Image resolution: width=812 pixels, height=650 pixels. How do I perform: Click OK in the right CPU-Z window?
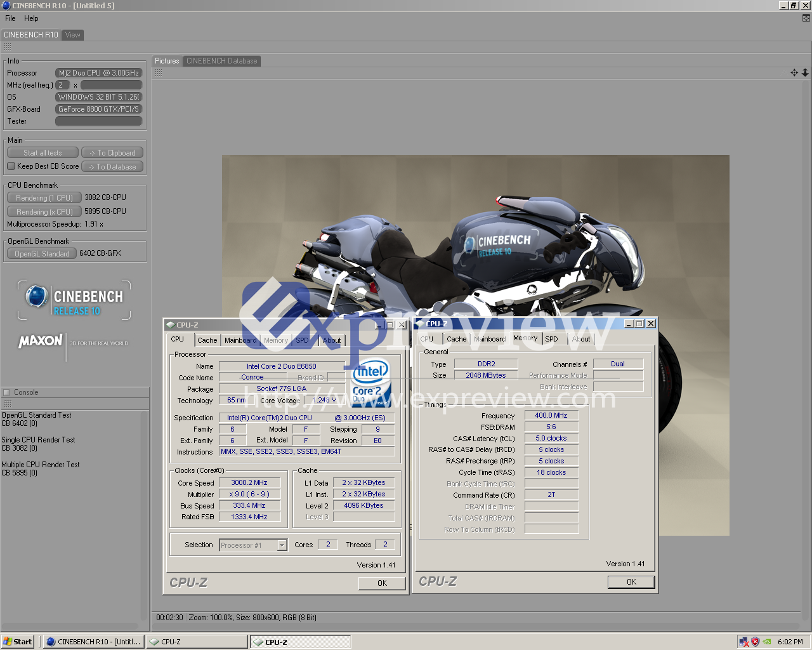[631, 581]
